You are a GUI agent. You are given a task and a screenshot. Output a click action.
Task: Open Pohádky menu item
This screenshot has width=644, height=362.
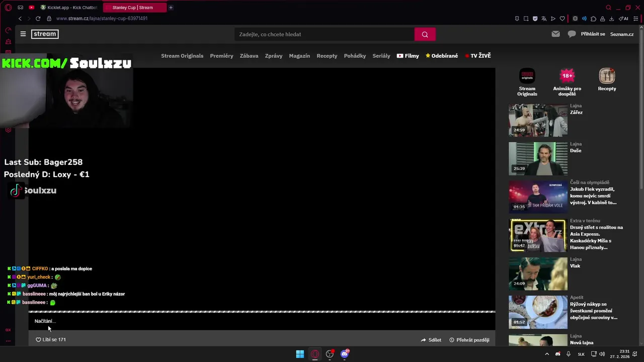pyautogui.click(x=355, y=56)
